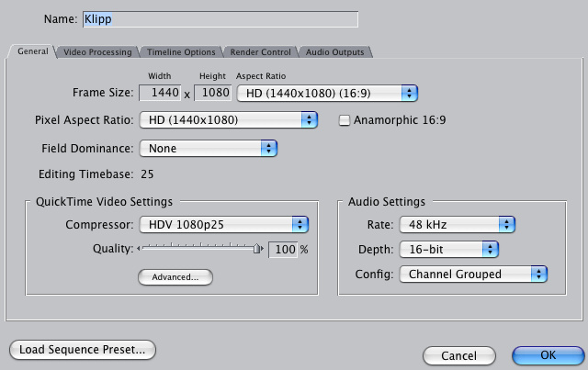Image resolution: width=588 pixels, height=370 pixels.
Task: Select the General tab
Action: tap(33, 52)
